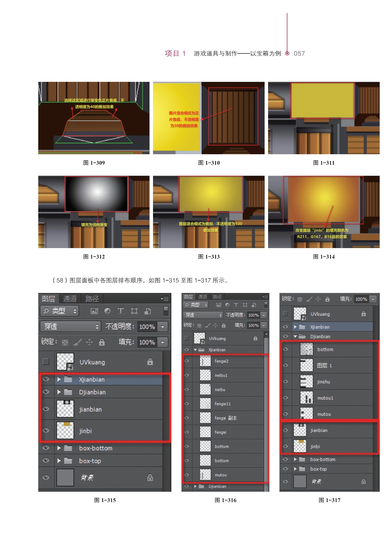Image resolution: width=392 pixels, height=554 pixels.
Task: Click lock position icon in Figure 1-315 panel
Action: (x=89, y=342)
